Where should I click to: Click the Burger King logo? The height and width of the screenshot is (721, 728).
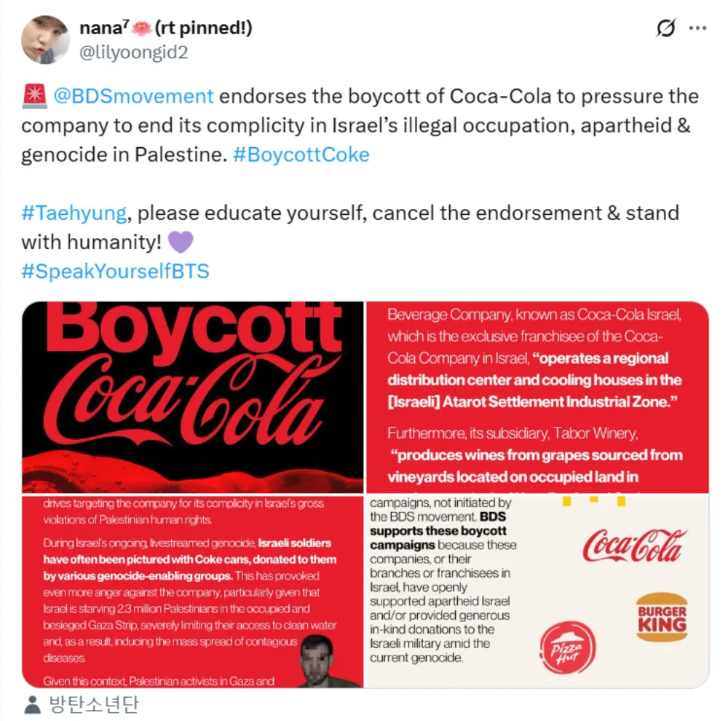[661, 616]
